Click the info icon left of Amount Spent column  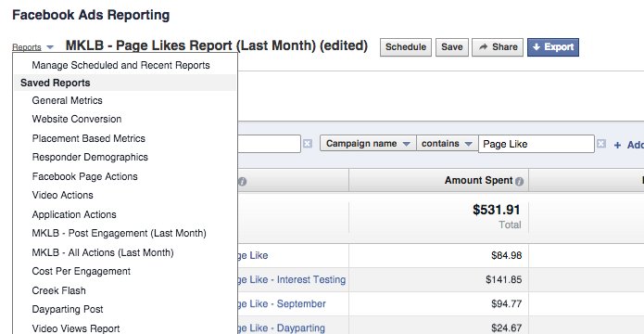pos(243,182)
